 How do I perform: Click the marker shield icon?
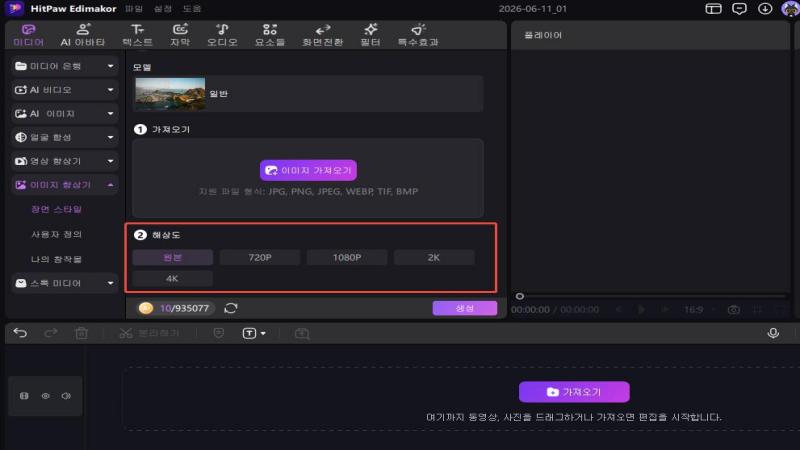pos(218,333)
